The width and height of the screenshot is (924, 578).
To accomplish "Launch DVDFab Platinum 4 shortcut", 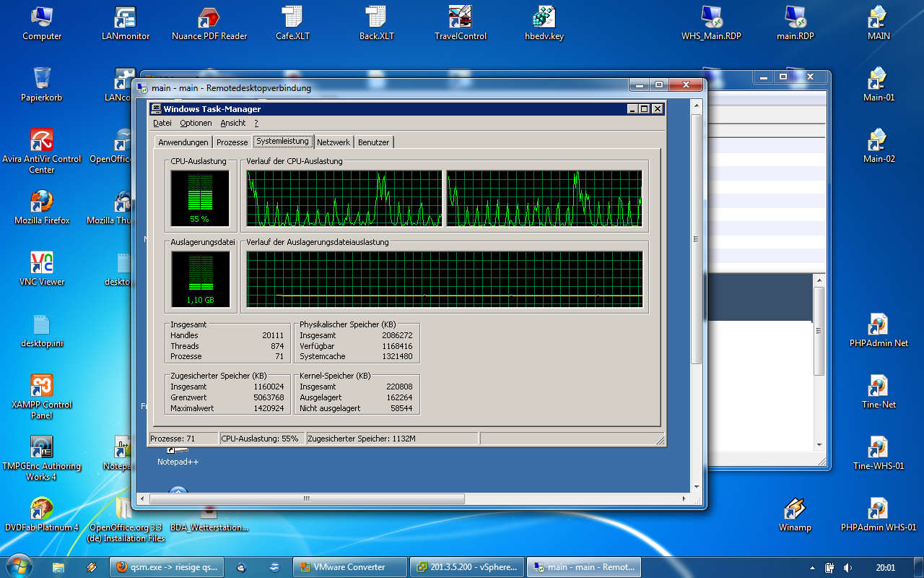I will (42, 514).
